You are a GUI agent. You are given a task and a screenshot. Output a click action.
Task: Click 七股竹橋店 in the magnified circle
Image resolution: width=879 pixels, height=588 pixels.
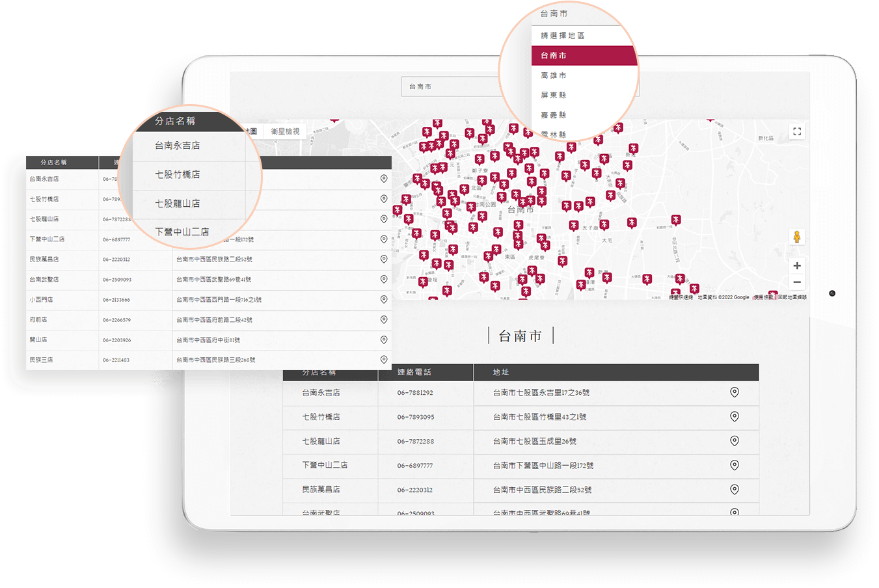pos(177,174)
